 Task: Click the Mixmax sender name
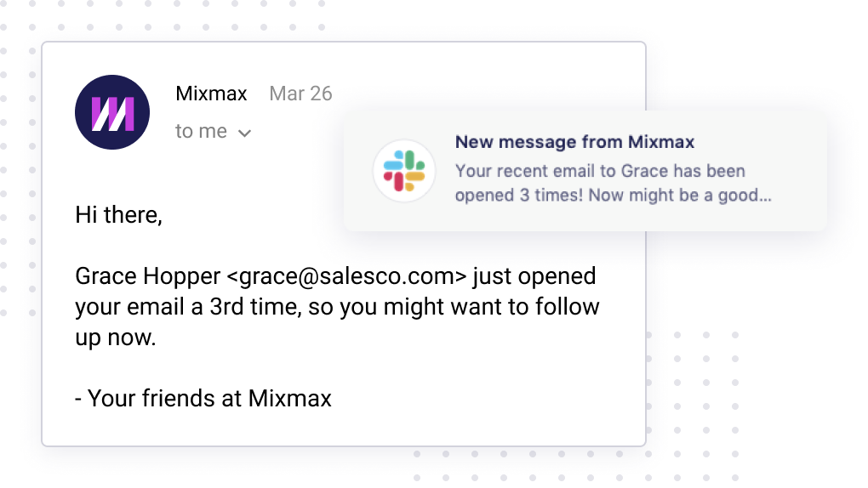(211, 94)
